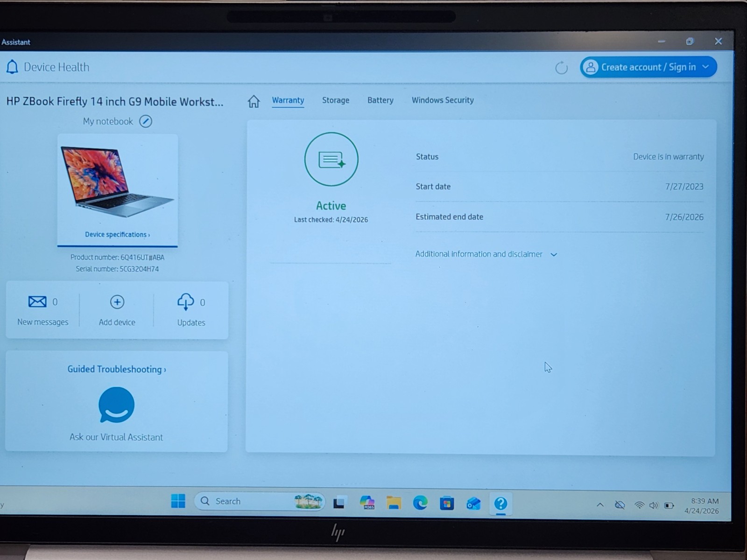Screen dimensions: 747x560
Task: Open New messages envelope icon
Action: pos(37,302)
